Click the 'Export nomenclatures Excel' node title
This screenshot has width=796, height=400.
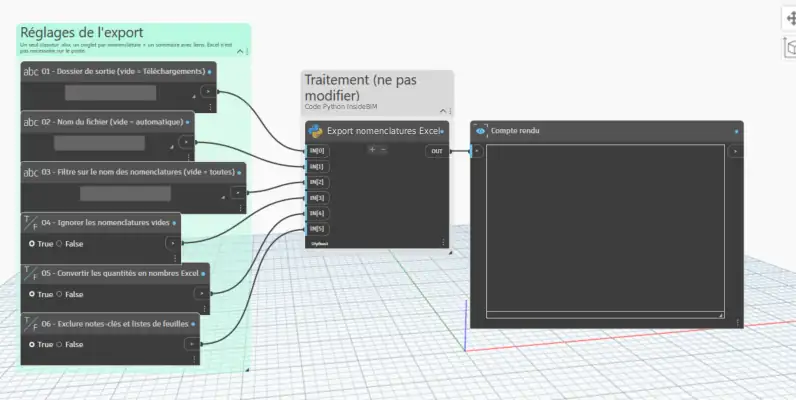(383, 131)
